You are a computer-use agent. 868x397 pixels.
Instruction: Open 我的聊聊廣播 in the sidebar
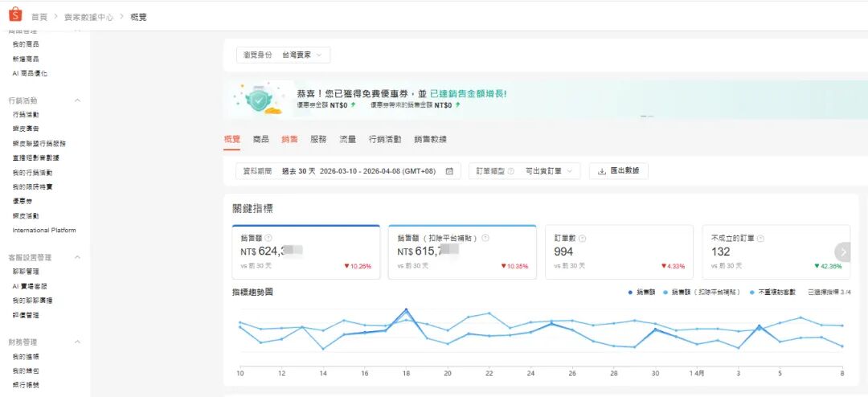click(33, 301)
